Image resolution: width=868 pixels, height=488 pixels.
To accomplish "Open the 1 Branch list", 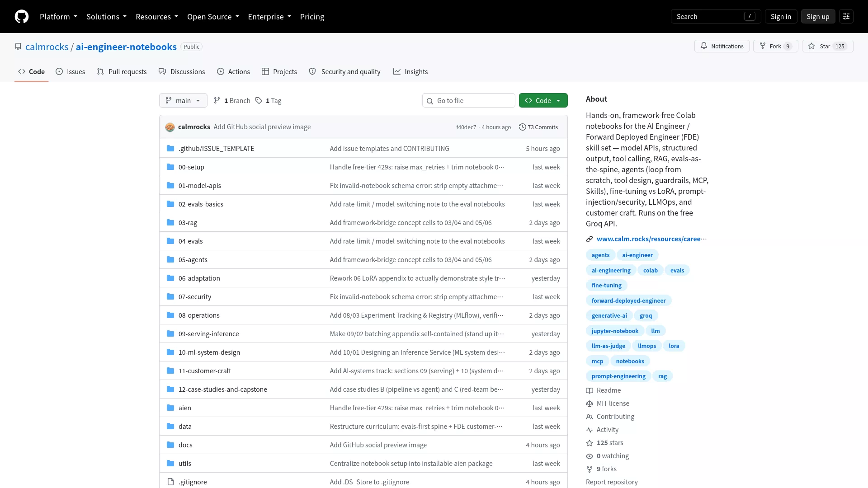I will click(232, 101).
